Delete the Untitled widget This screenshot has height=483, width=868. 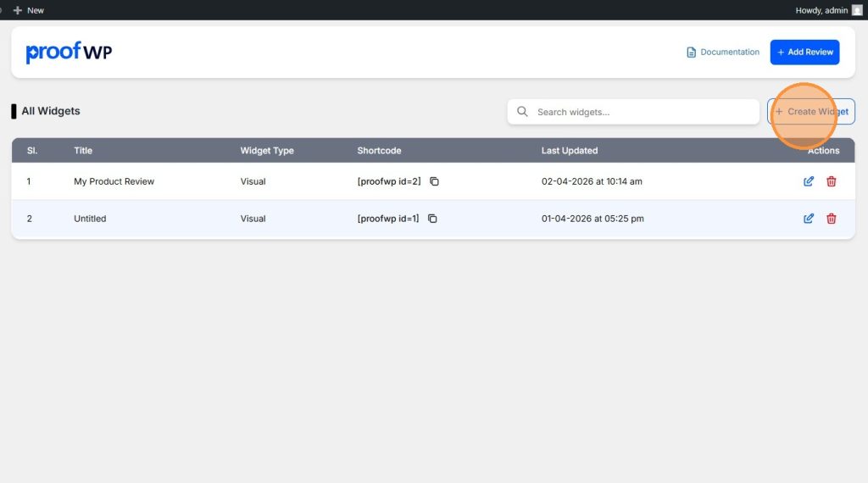coord(831,219)
